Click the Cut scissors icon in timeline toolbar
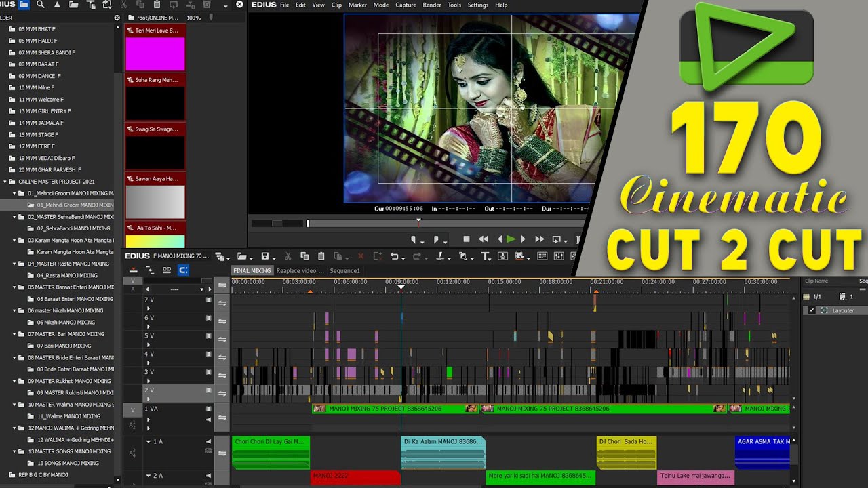Screen dimensions: 868x488 point(288,256)
